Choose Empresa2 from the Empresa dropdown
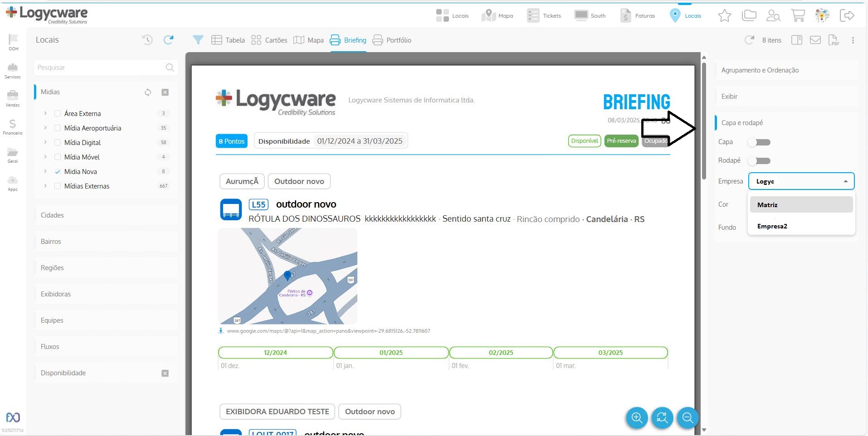Viewport: 868px width, 436px height. coord(772,226)
